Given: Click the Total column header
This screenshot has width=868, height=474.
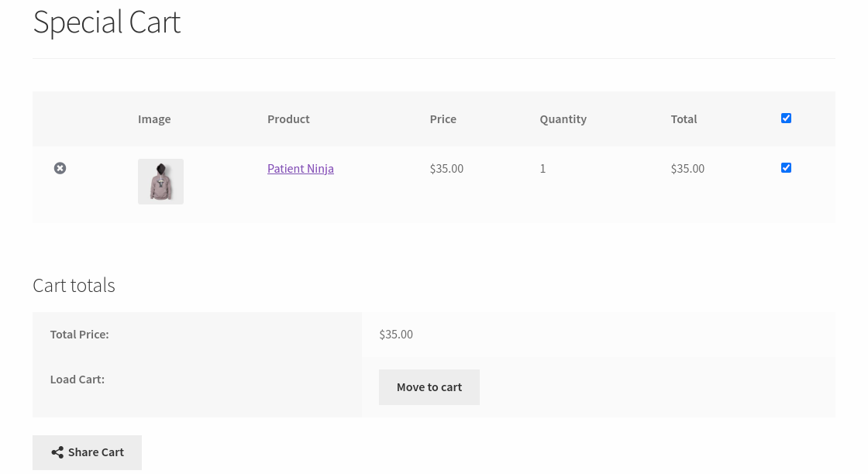Looking at the screenshot, I should pyautogui.click(x=684, y=118).
